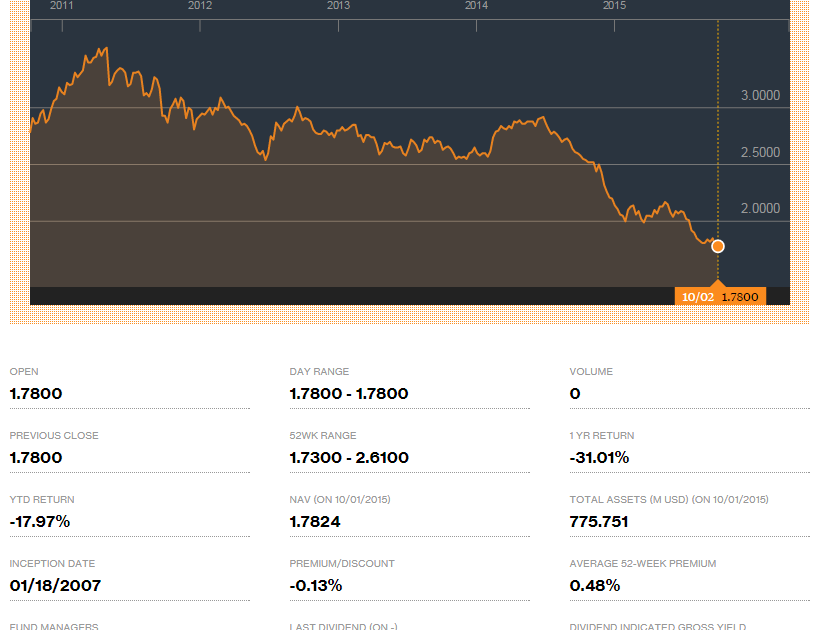This screenshot has height=630, width=821.
Task: Click the NAV value 1.7824
Action: click(316, 522)
